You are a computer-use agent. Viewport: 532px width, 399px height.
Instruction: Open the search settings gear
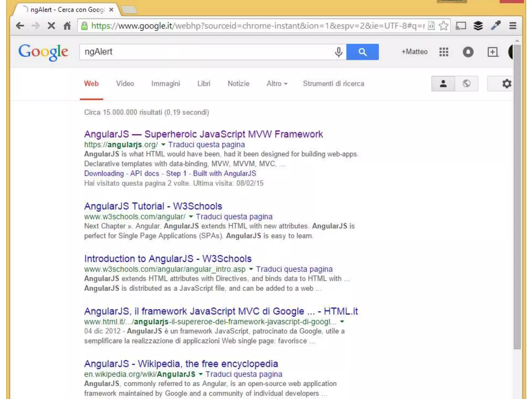(x=506, y=84)
